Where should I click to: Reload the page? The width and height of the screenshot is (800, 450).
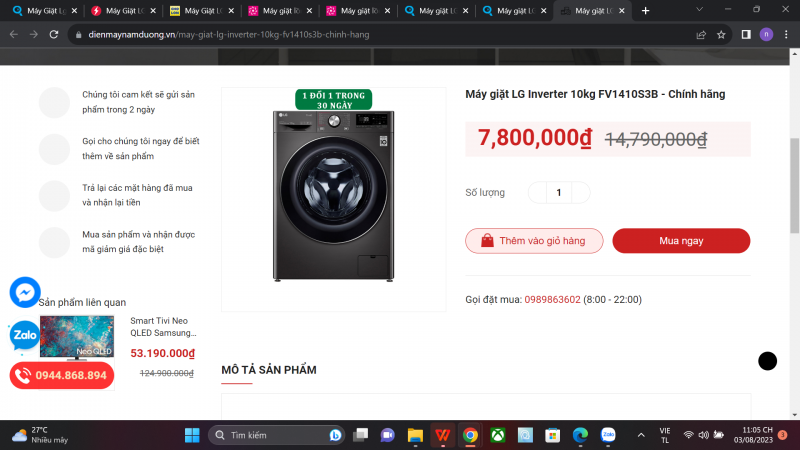point(56,34)
